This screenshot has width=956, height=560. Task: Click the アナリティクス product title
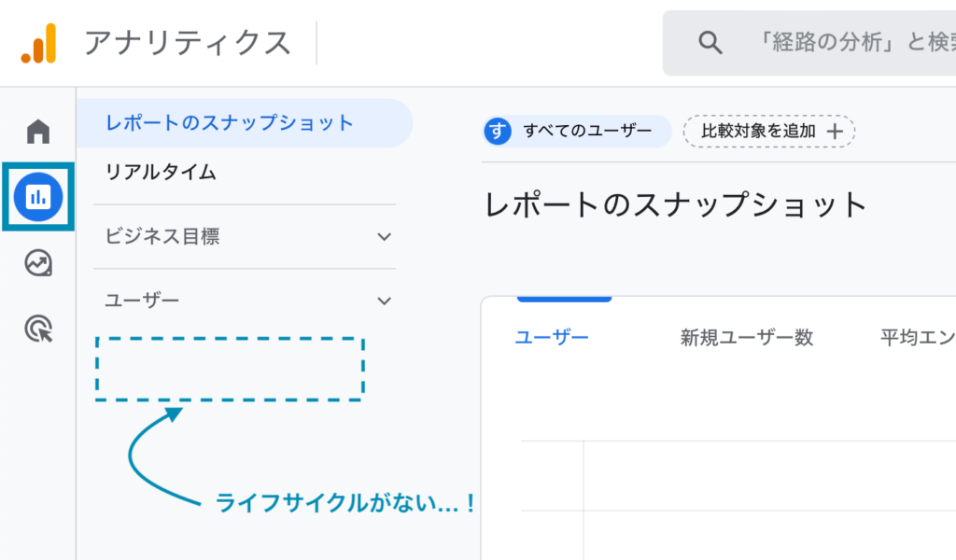pos(188,43)
